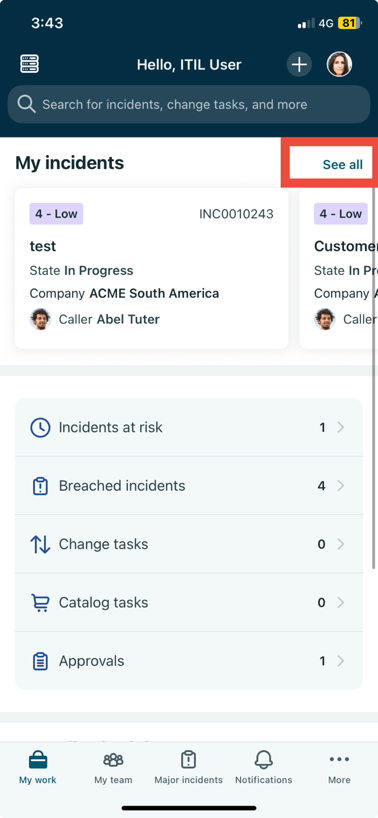Expand Approvals chevron

(340, 661)
